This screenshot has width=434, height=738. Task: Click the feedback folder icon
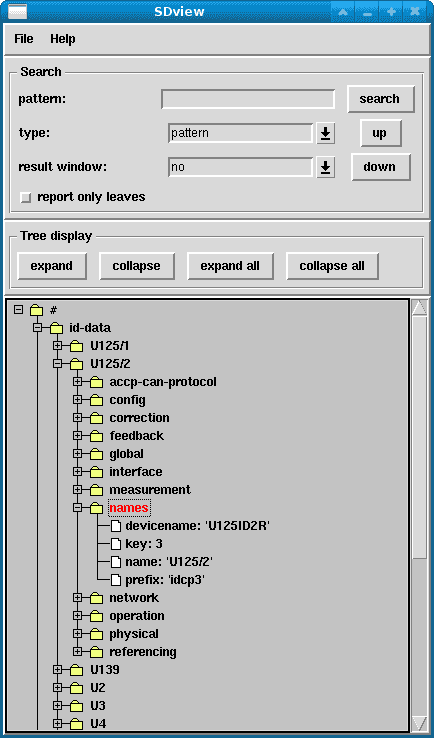tap(96, 436)
